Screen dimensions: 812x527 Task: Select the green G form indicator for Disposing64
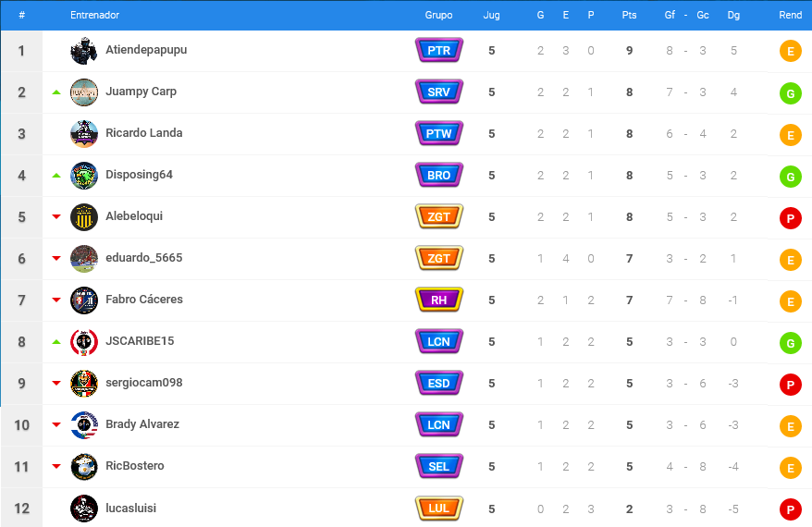pos(790,177)
